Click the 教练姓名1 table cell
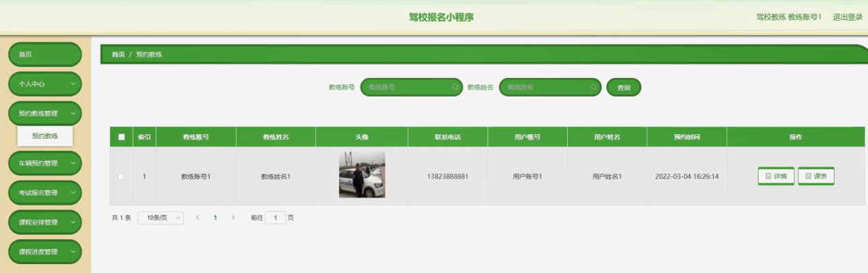 tap(276, 177)
